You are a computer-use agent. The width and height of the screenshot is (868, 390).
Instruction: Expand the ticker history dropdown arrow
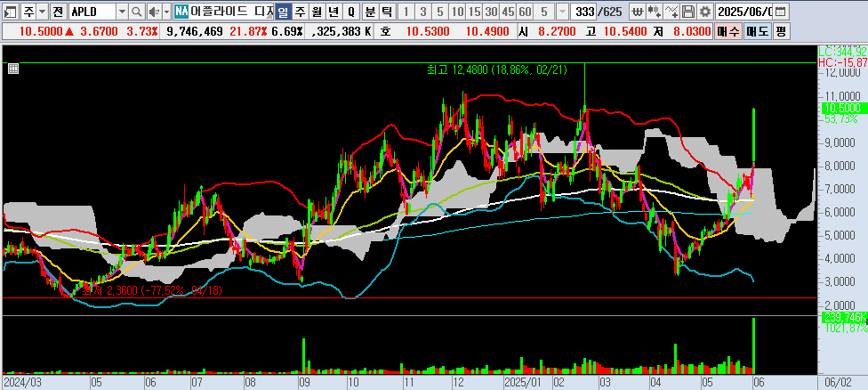pos(123,11)
